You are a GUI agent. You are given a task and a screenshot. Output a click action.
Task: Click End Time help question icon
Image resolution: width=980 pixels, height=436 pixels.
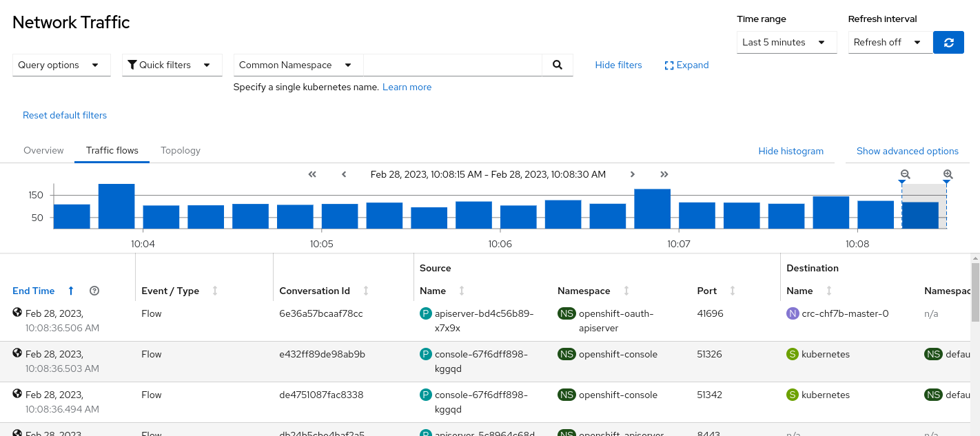coord(95,291)
